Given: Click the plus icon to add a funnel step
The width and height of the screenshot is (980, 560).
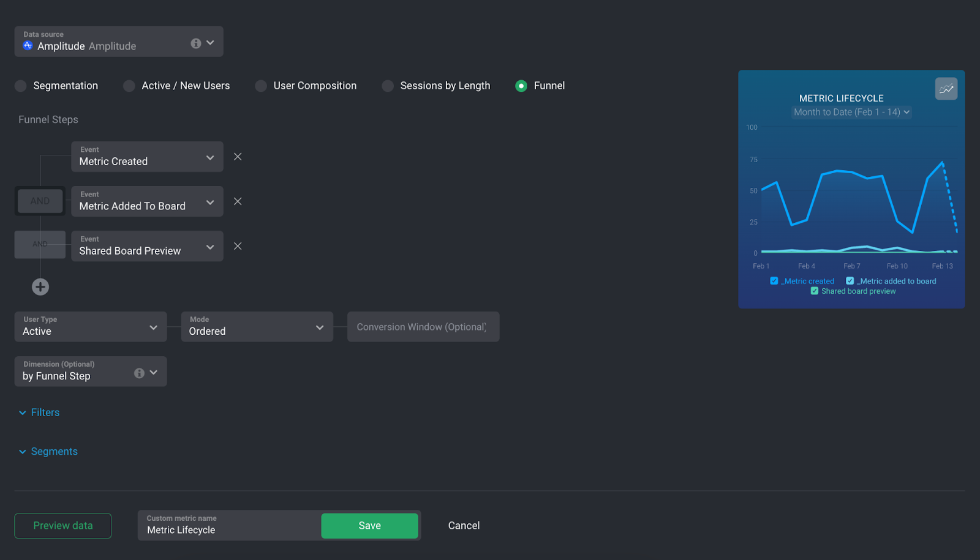Looking at the screenshot, I should click(x=40, y=286).
